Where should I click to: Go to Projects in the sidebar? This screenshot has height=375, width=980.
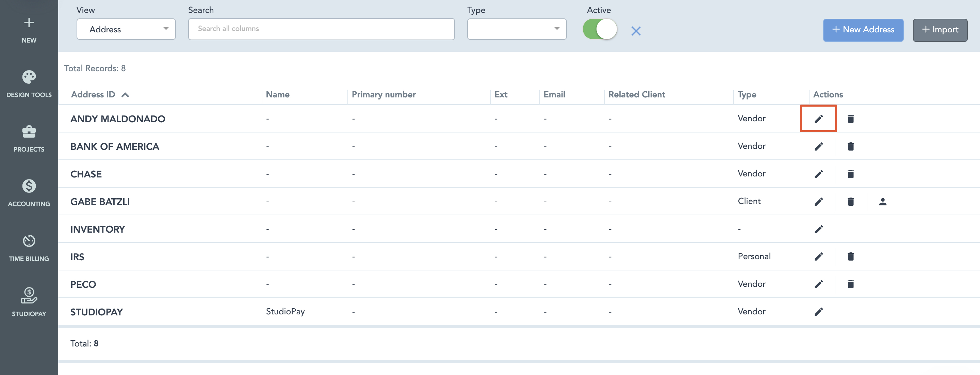point(29,139)
